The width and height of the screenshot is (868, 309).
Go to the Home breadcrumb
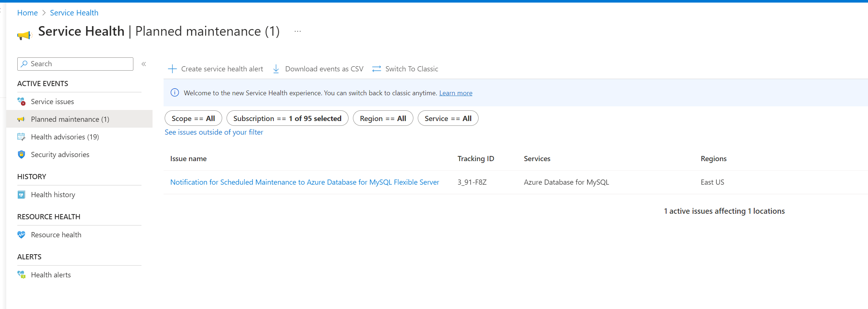click(x=28, y=13)
